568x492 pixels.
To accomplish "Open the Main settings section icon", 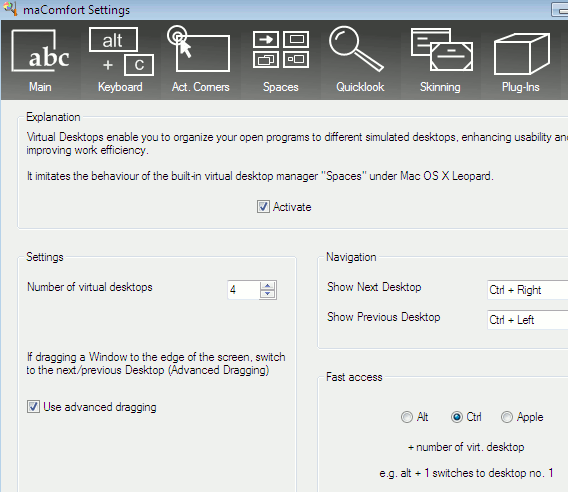I will [x=40, y=60].
